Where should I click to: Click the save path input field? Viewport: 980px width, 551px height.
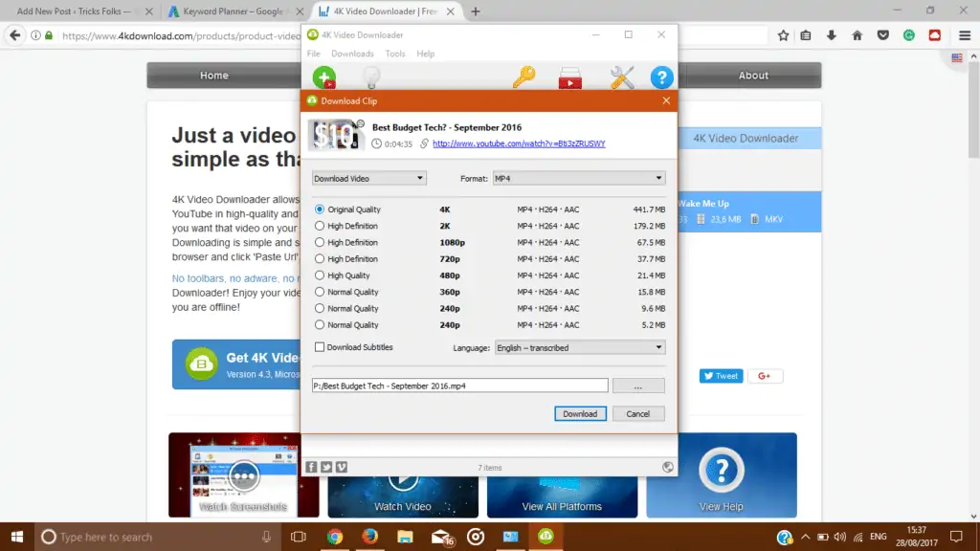460,386
